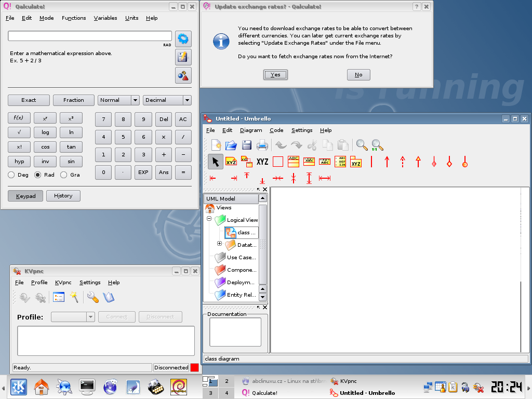Open the KDE K menu
This screenshot has height=399, width=532.
click(19, 387)
